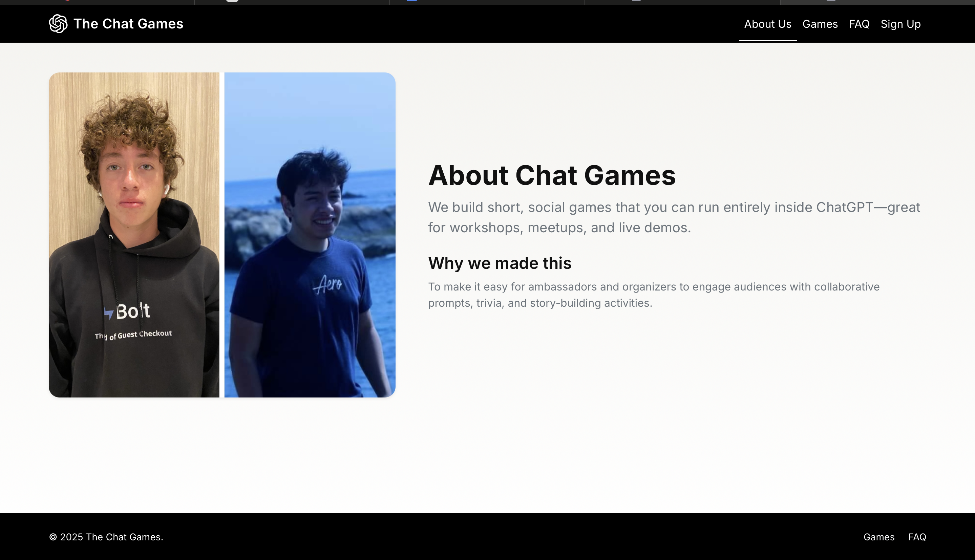
Task: Switch to the leftmost browser tab
Action: click(x=97, y=2)
